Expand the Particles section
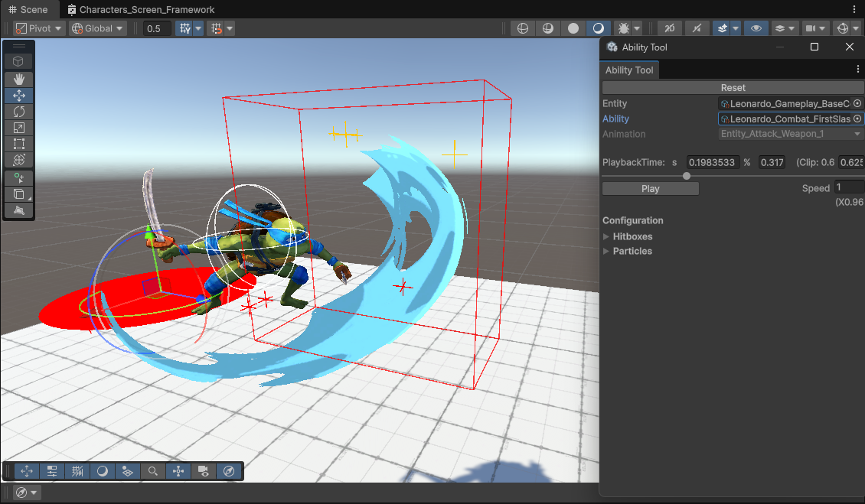The image size is (865, 504). (607, 251)
